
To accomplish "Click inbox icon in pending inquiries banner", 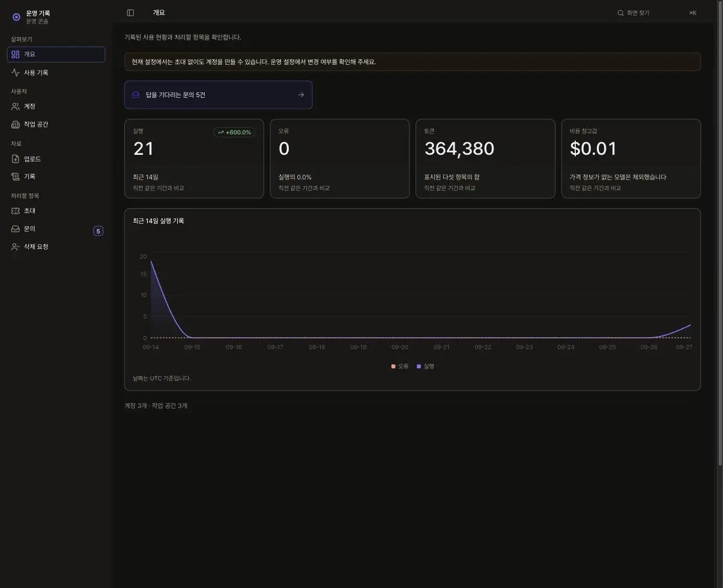I will pyautogui.click(x=136, y=95).
